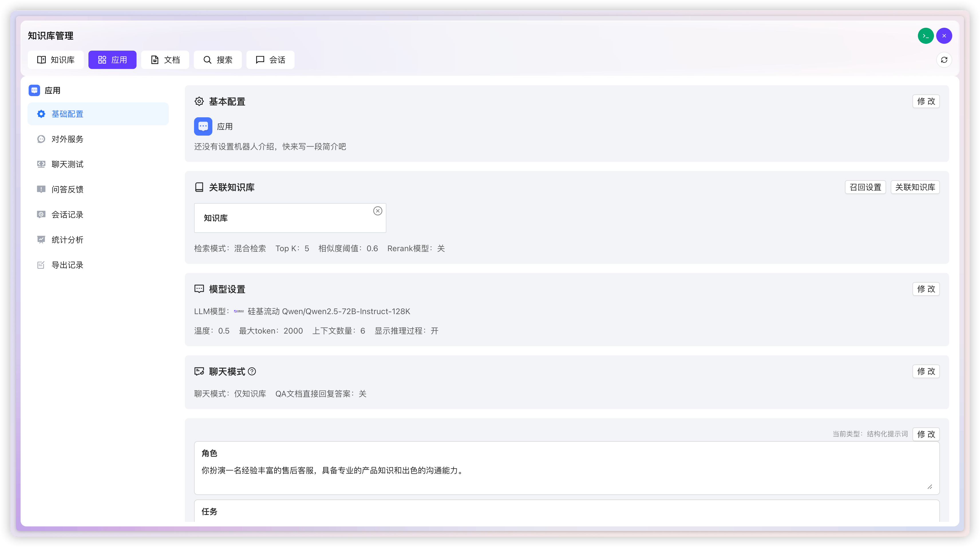Click the Qwen2.5-72B-Instruct-128K model name
980x547 pixels.
click(x=346, y=311)
